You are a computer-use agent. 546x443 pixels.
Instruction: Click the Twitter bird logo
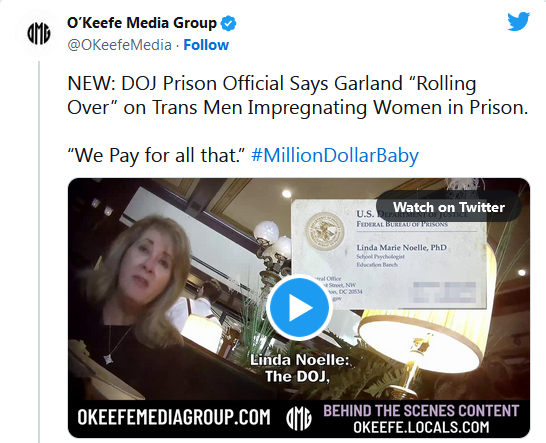(x=518, y=22)
